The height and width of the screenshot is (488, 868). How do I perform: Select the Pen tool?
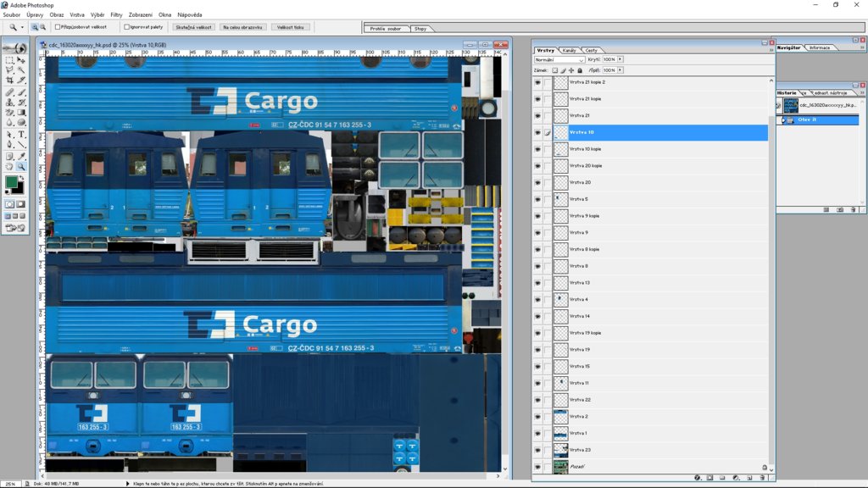pos(8,144)
